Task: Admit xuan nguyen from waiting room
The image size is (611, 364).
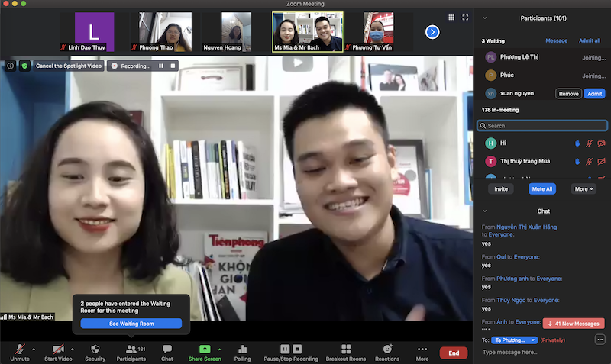Action: [x=594, y=93]
